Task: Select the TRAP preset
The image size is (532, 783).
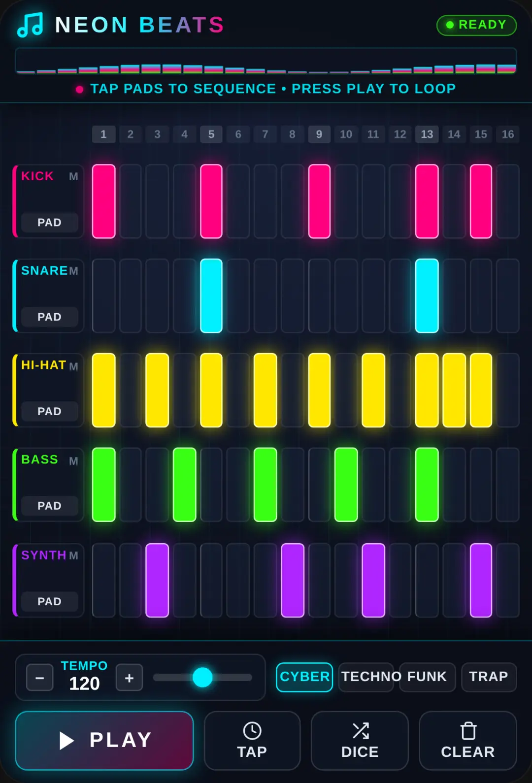Action: point(489,677)
